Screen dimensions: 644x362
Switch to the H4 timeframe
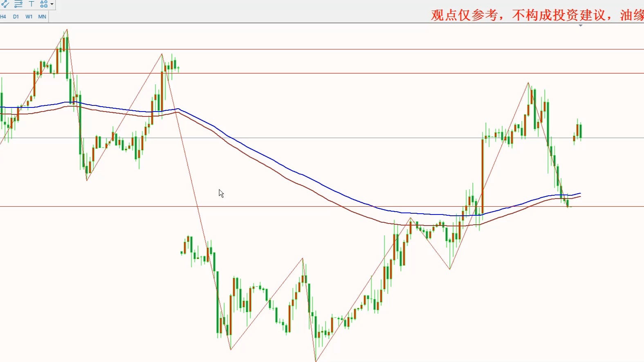click(3, 17)
